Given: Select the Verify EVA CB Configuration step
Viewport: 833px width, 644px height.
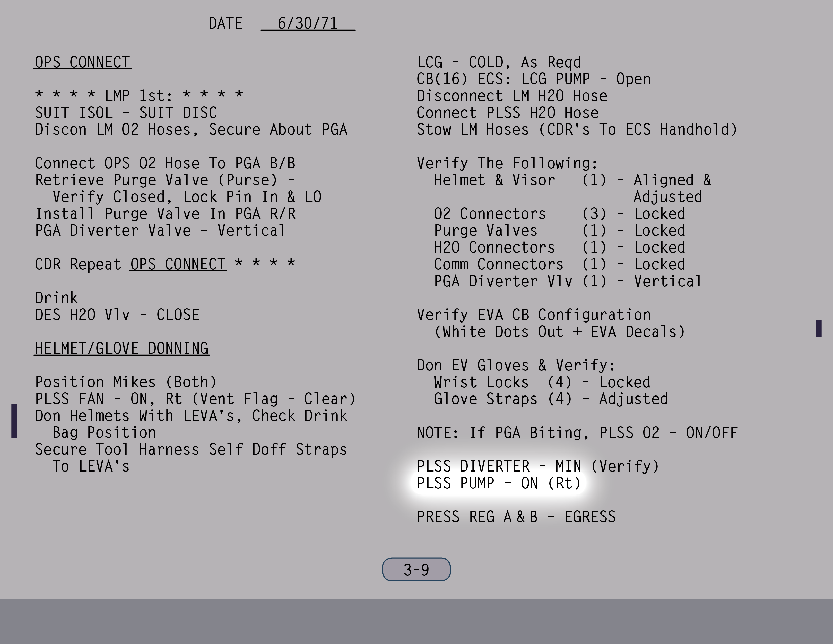Looking at the screenshot, I should [533, 315].
